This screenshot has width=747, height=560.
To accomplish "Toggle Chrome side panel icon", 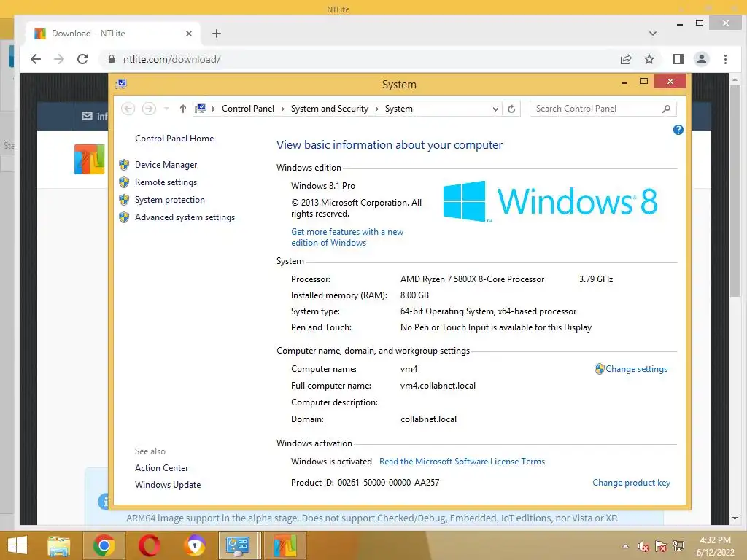I will click(x=678, y=59).
